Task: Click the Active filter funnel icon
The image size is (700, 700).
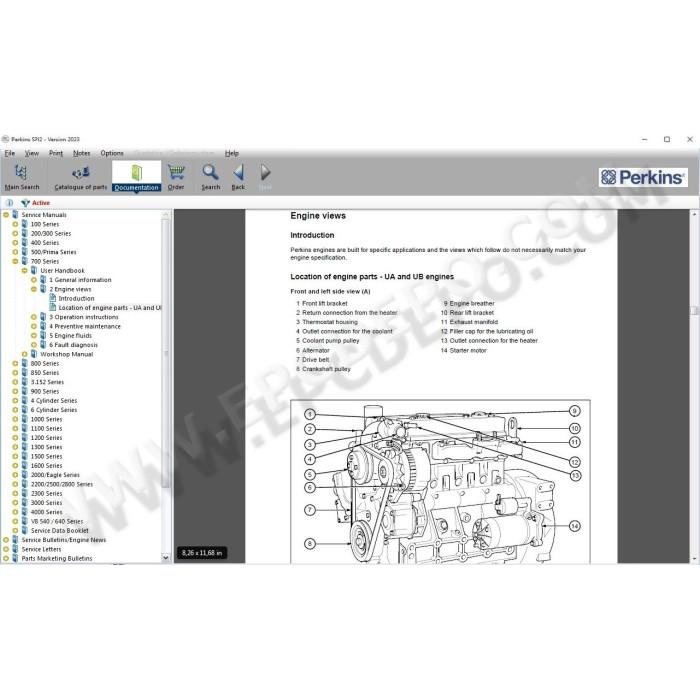Action: click(x=25, y=203)
